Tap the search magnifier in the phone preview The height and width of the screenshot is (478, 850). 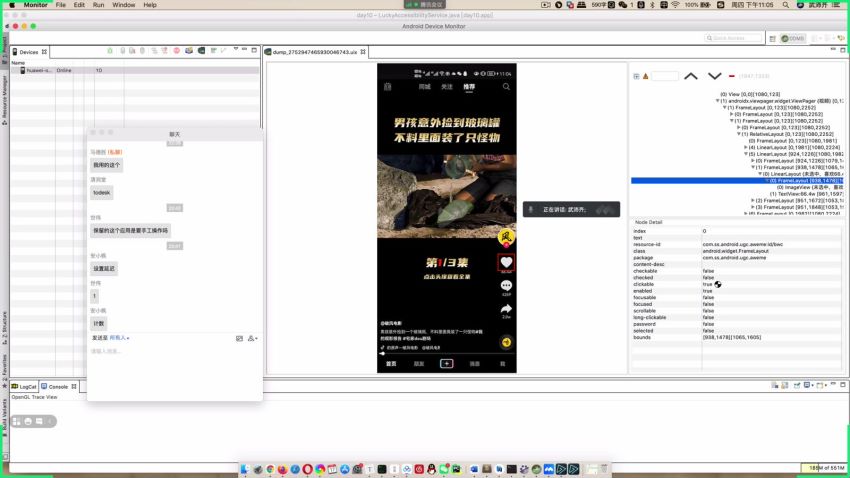pyautogui.click(x=506, y=87)
